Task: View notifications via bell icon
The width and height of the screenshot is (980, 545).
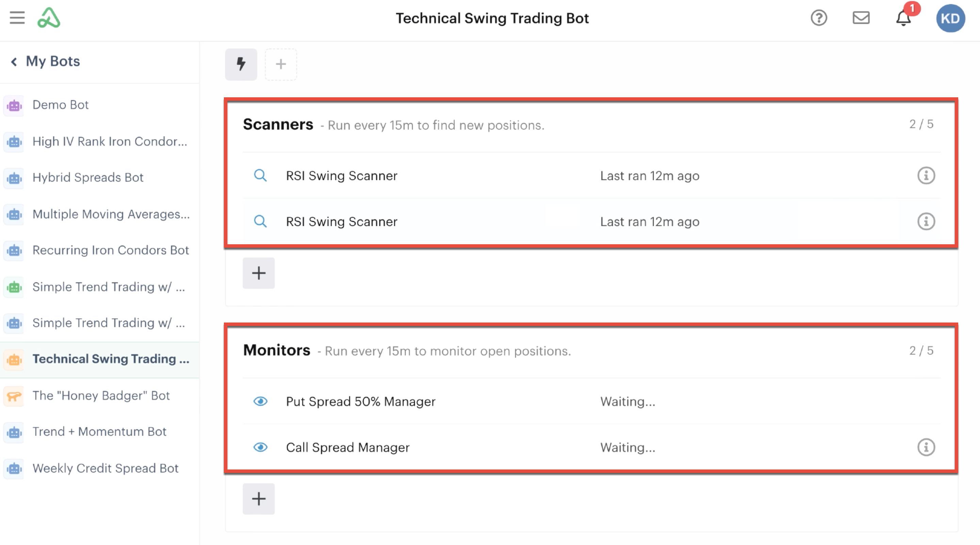Action: coord(903,18)
